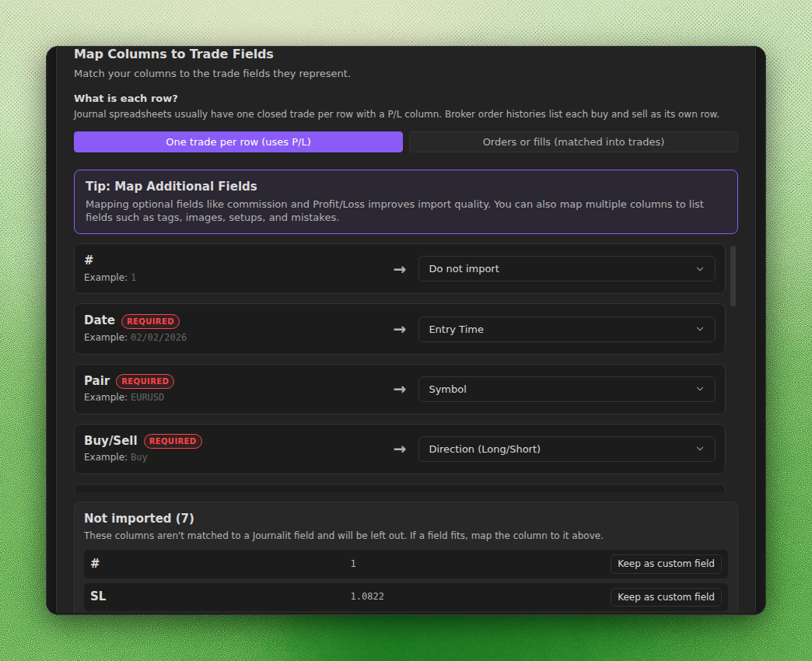
Task: Click the REQUIRED badge next to Pair
Action: (x=145, y=381)
